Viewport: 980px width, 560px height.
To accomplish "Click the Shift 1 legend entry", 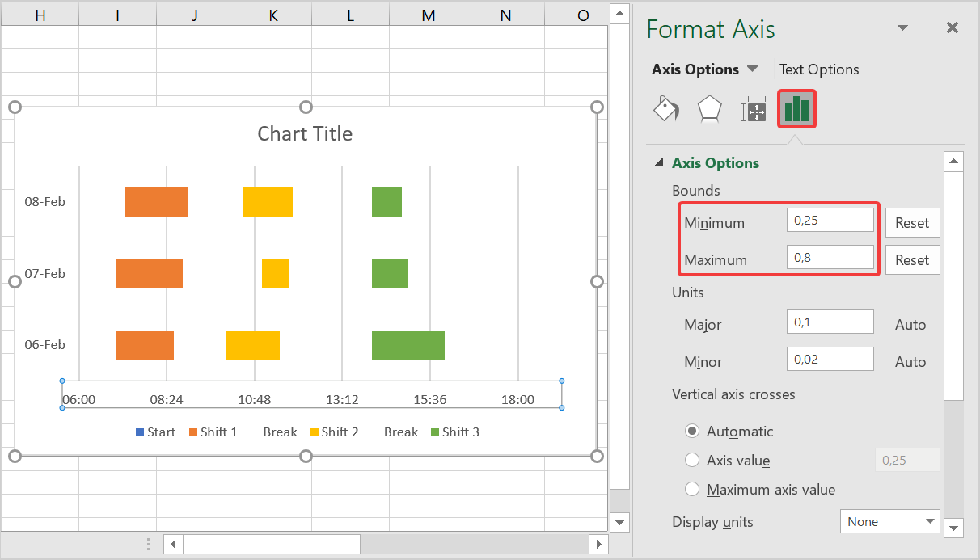I will (x=213, y=432).
